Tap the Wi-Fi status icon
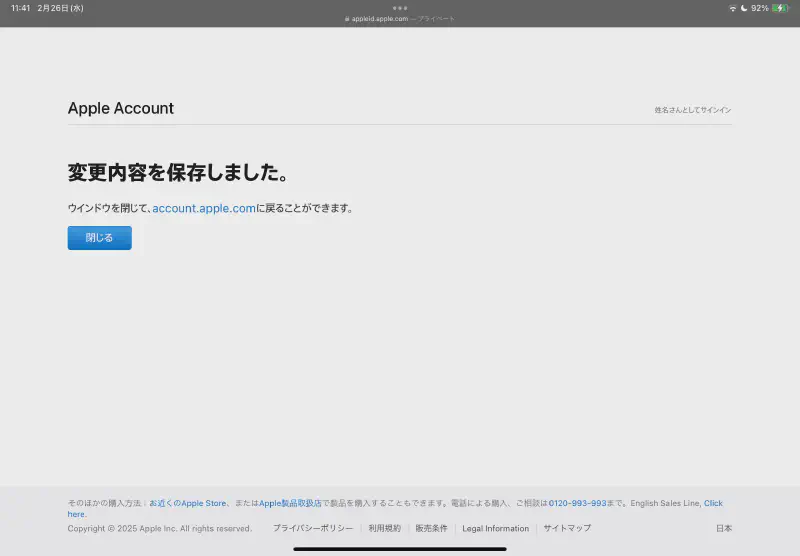 click(x=732, y=8)
